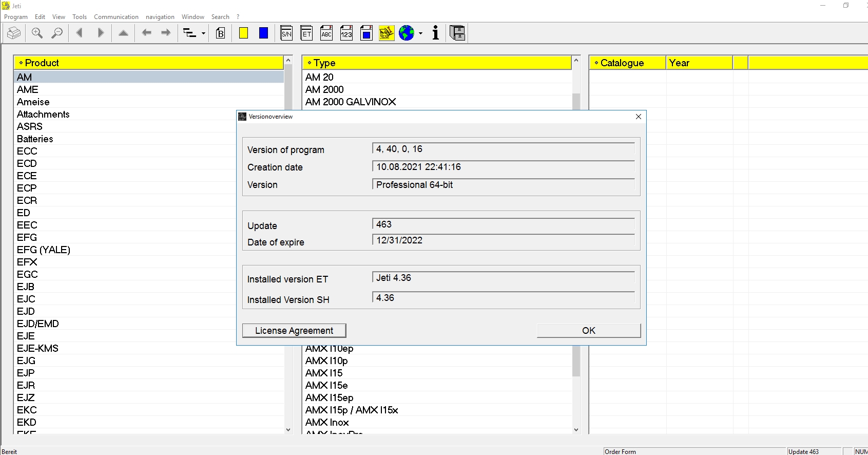Click the License Agreement button
Viewport: 868px width, 455px height.
click(294, 331)
